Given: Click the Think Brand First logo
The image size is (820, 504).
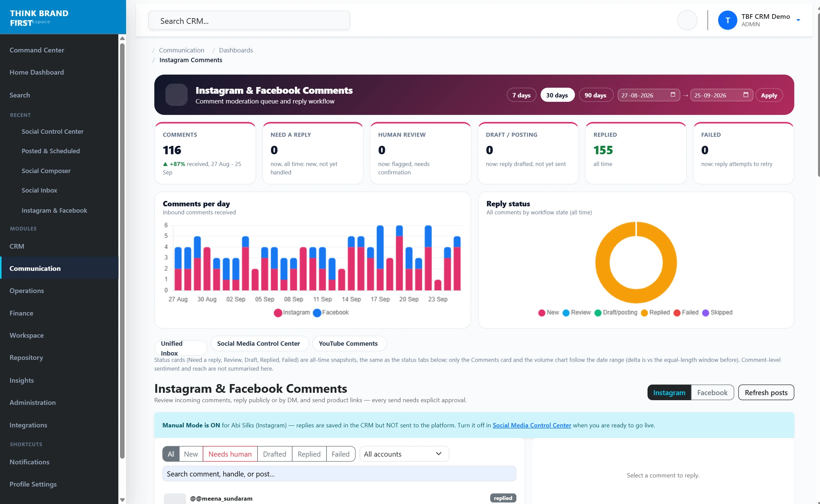Looking at the screenshot, I should [x=39, y=18].
